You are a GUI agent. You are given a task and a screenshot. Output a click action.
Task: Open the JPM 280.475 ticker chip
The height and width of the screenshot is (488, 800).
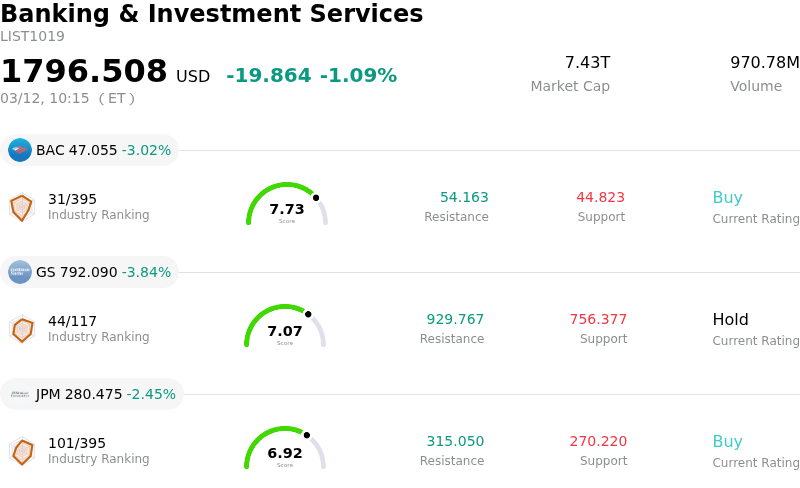click(x=92, y=394)
